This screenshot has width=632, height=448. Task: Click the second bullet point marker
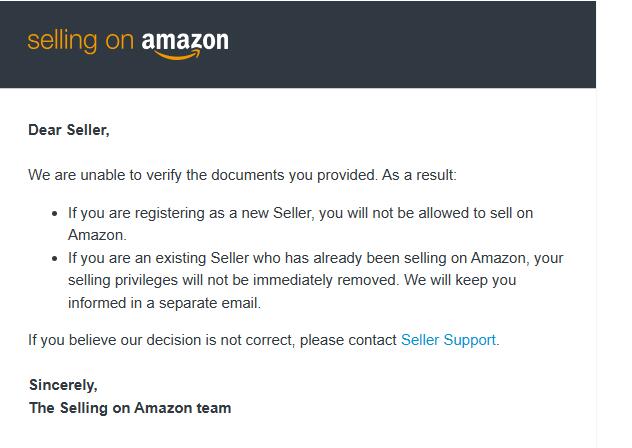coord(55,258)
